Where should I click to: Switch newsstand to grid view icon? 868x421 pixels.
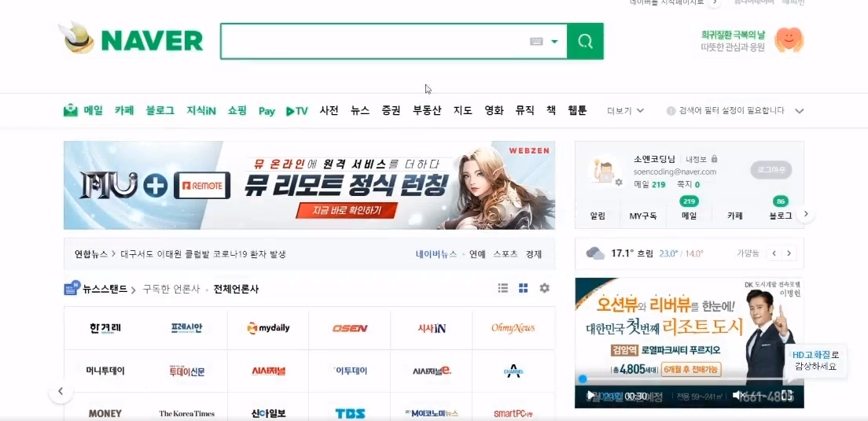(523, 288)
